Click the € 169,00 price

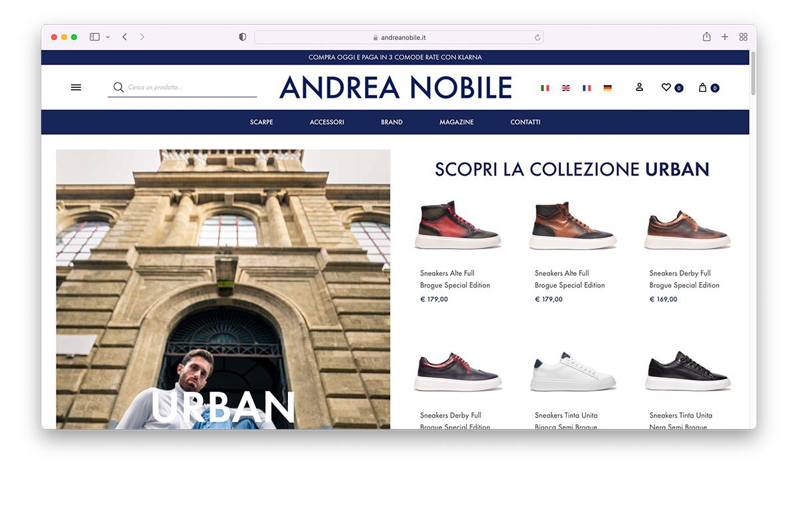pyautogui.click(x=663, y=299)
